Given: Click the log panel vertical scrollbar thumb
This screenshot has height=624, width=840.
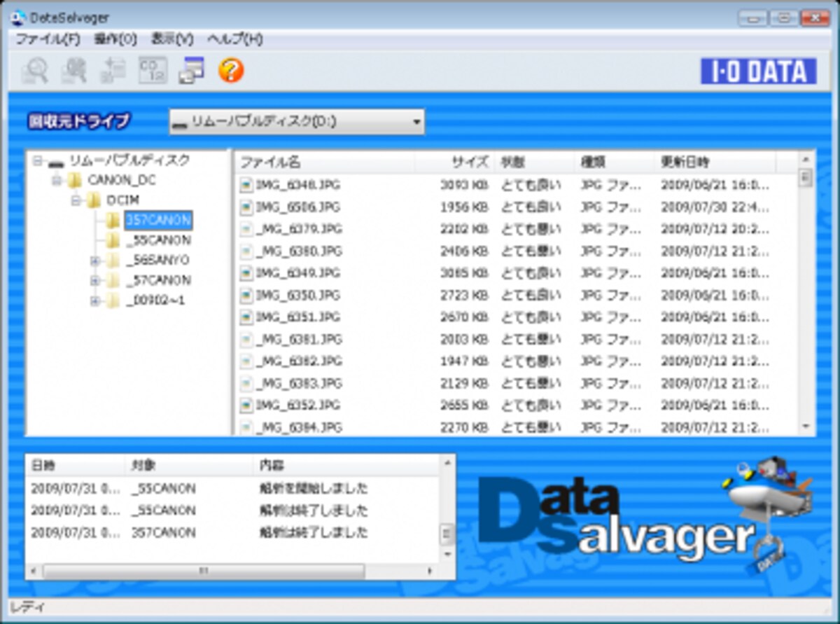Looking at the screenshot, I should tap(447, 535).
